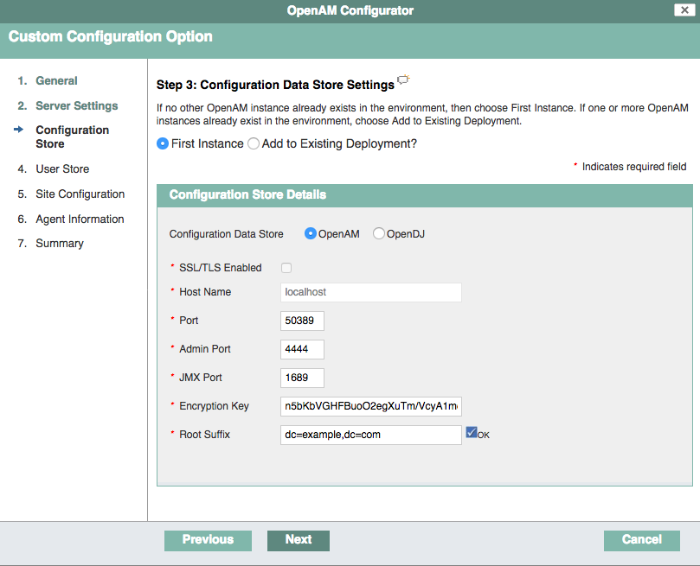Screen dimensions: 700x566
Task: Click inside the Encryption Key field
Action: [x=371, y=407]
